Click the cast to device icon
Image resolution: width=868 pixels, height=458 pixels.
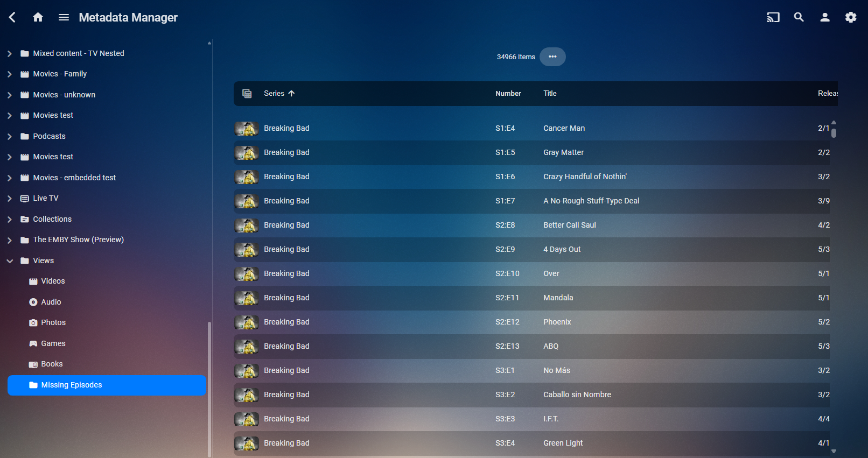[773, 17]
